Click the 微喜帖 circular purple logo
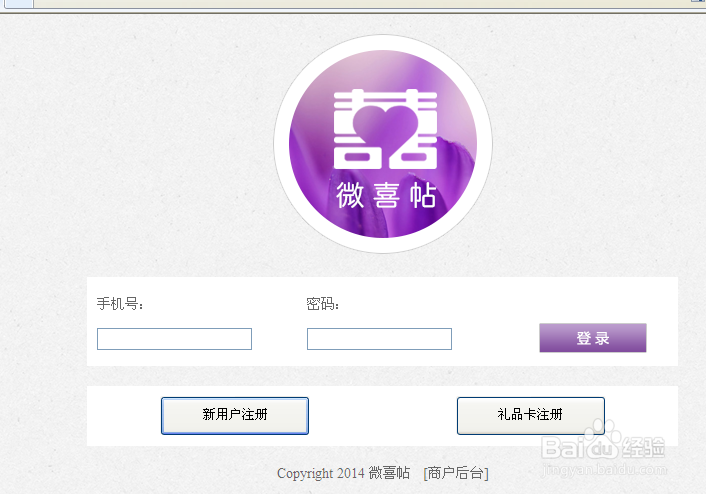 point(383,144)
